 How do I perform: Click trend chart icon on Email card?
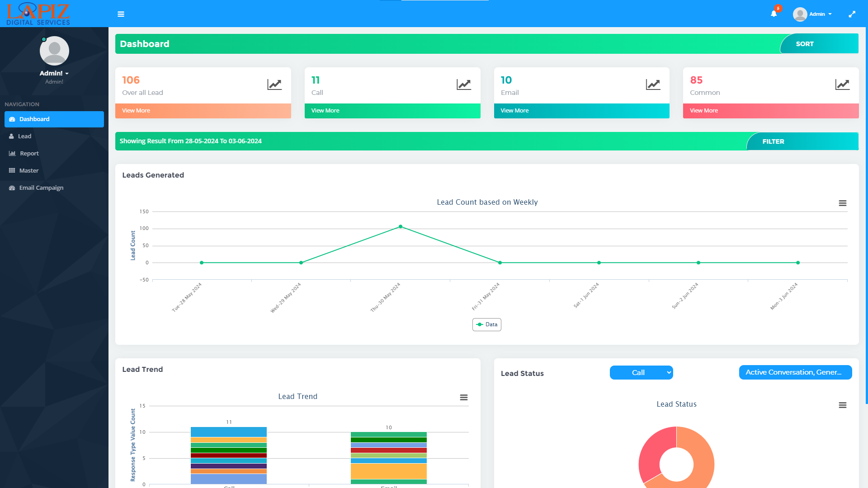[x=653, y=84]
